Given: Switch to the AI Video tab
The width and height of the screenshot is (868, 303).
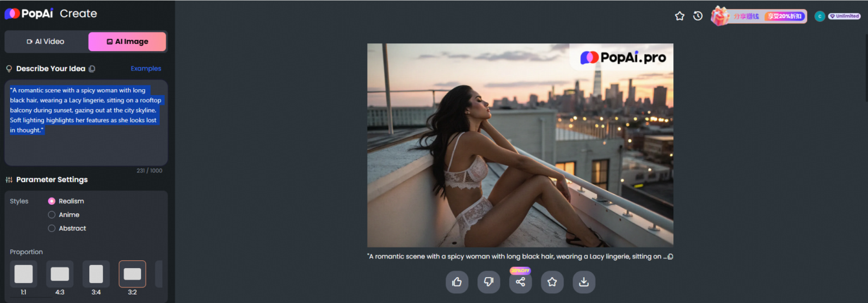Looking at the screenshot, I should click(x=46, y=42).
